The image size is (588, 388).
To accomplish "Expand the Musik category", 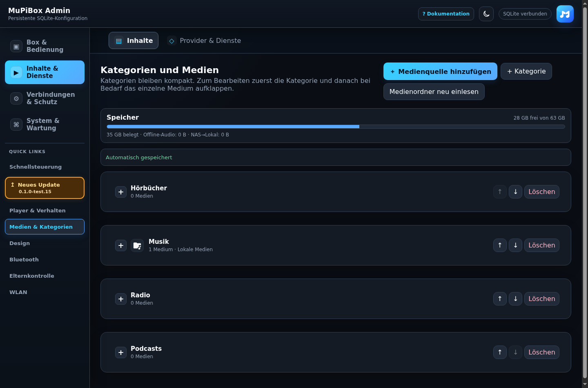I will coord(121,245).
